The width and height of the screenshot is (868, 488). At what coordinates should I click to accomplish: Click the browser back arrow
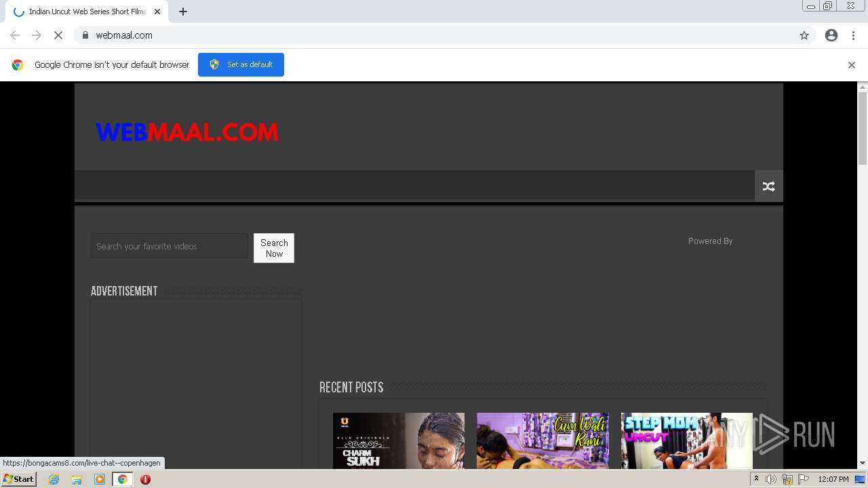click(x=15, y=35)
